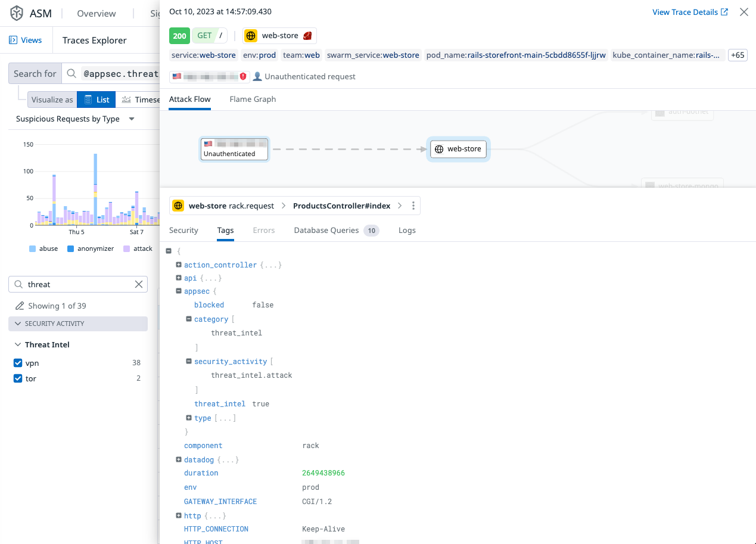Click the 200 status code badge

pyautogui.click(x=179, y=36)
